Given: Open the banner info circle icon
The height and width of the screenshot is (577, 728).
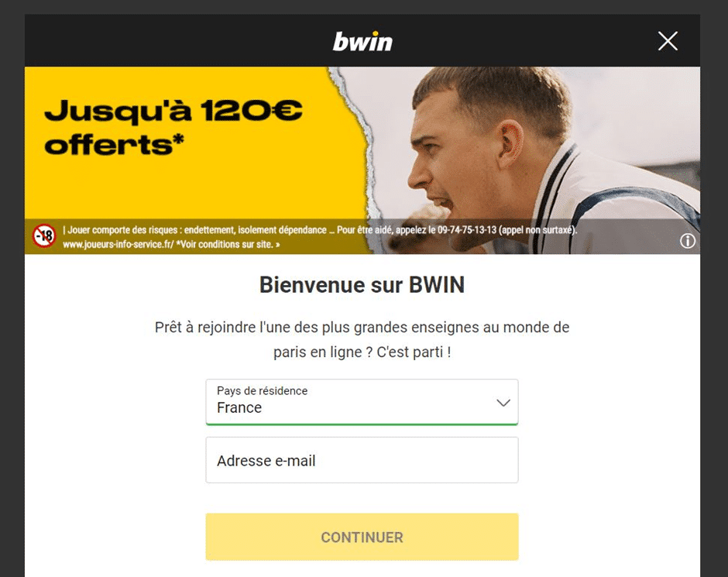Looking at the screenshot, I should tap(688, 241).
